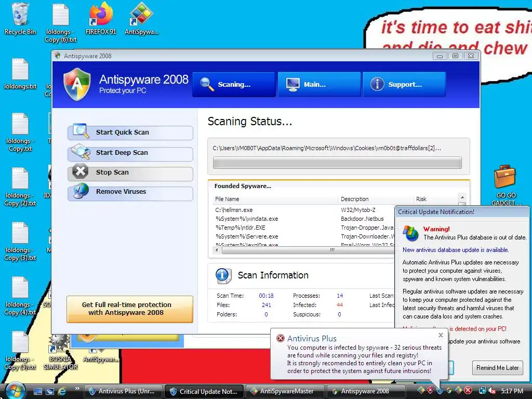The height and width of the screenshot is (399, 532).
Task: Switch to Antivirus Plus (Unr... taskbar button
Action: click(123, 391)
